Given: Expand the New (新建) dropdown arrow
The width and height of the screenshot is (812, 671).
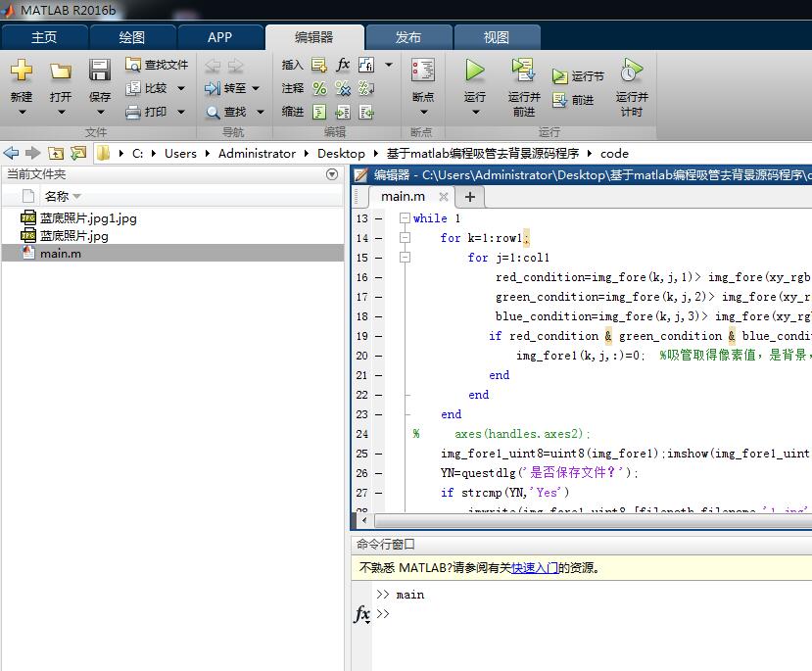Looking at the screenshot, I should coord(22,112).
